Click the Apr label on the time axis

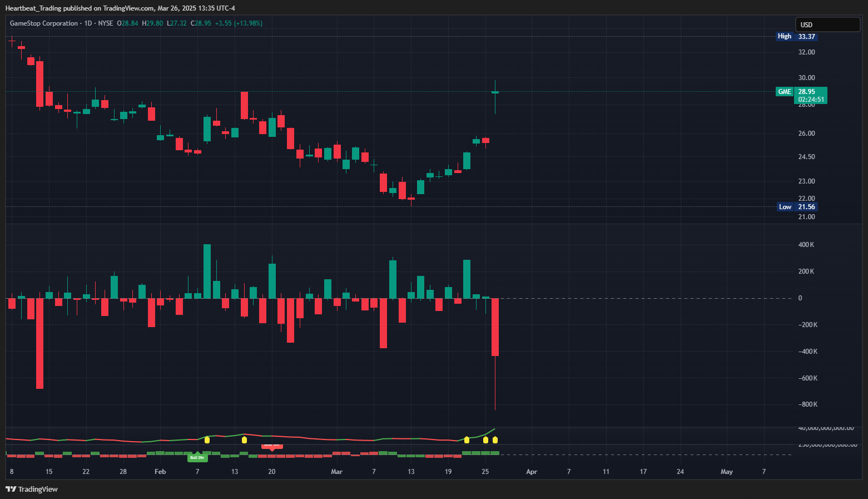(x=532, y=472)
